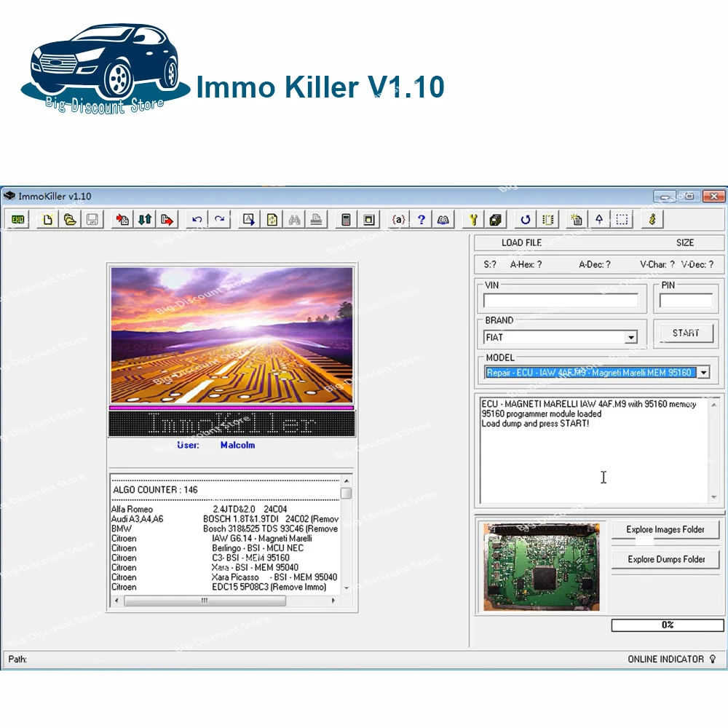Select the Xara Picasso BSI MEM 95040 row

(x=225, y=577)
